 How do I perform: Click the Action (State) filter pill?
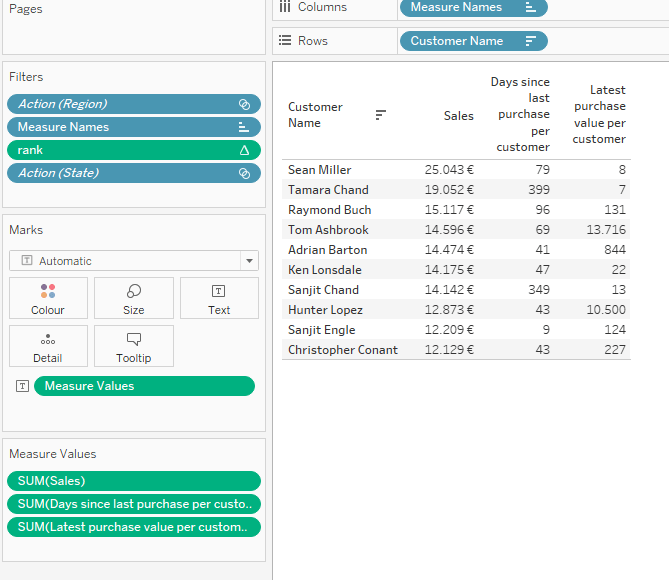point(120,173)
